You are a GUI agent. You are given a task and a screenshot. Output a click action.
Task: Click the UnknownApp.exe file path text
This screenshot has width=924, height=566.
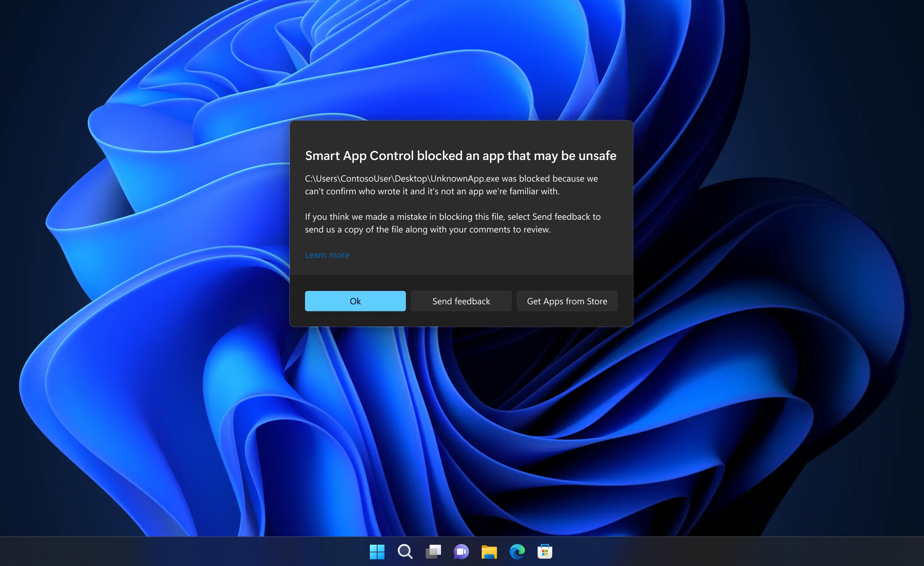coord(402,179)
